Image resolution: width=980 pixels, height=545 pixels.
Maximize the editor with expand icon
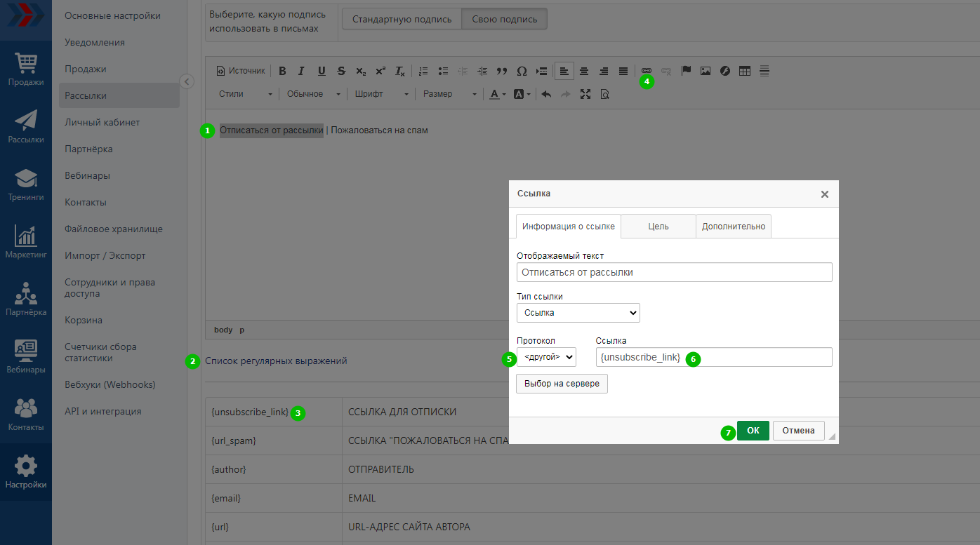click(x=585, y=94)
